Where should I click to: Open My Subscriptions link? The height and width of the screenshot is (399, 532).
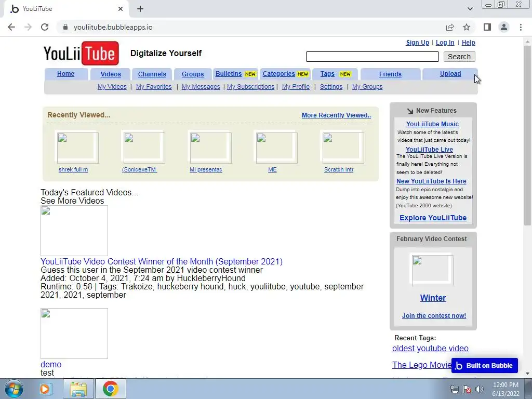pos(250,87)
